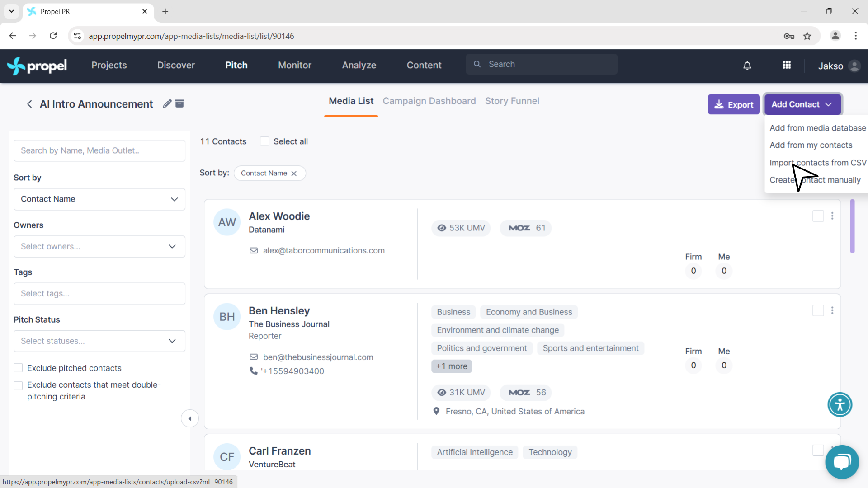Open the Contact Name sort dropdown

pos(99,199)
